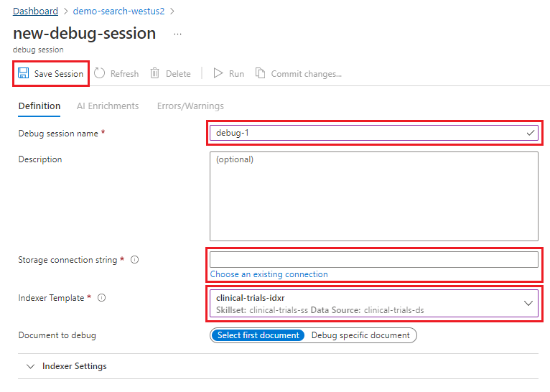The image size is (550, 392).
Task: Open the ellipsis menu beside new-debug-session title
Action: point(178,34)
